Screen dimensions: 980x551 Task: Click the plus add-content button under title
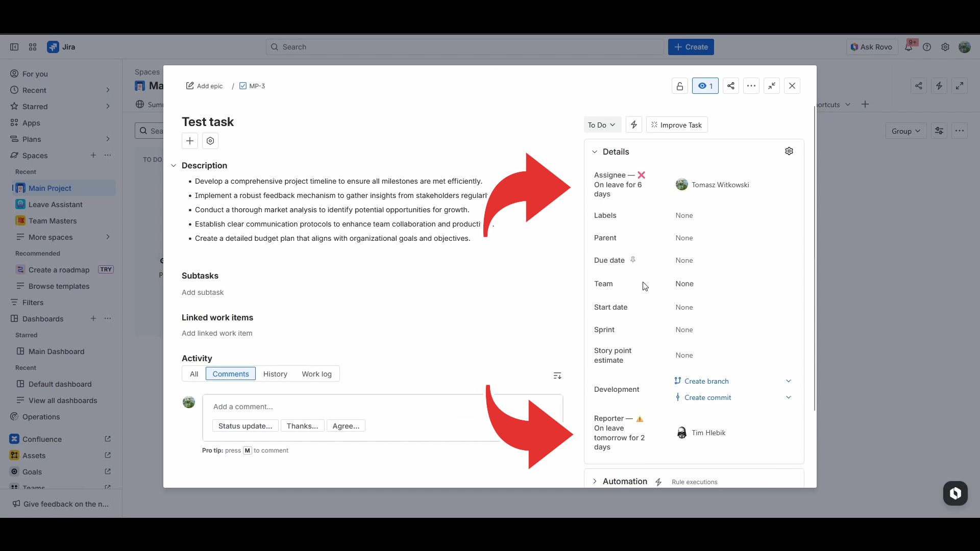pyautogui.click(x=189, y=141)
